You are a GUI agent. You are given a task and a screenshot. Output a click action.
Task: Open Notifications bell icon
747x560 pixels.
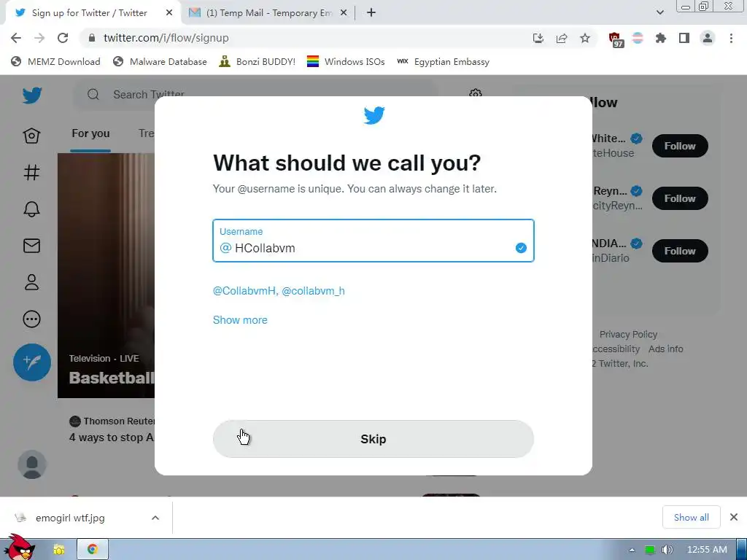(x=31, y=209)
